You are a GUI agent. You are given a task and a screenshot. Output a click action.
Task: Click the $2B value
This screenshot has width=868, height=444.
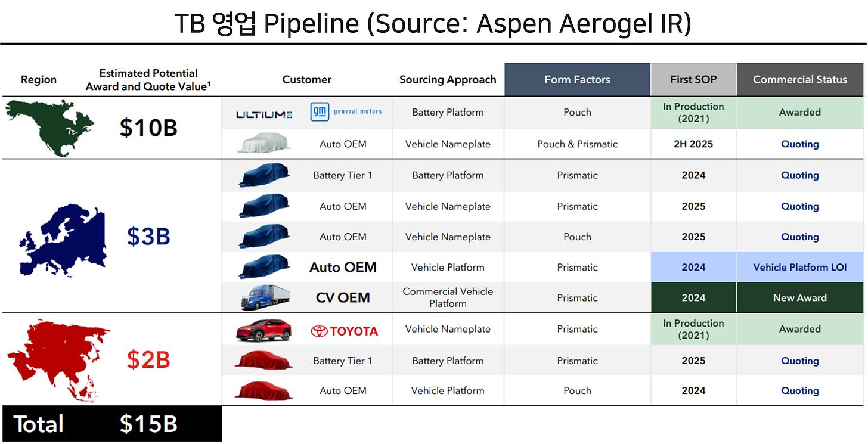148,360
